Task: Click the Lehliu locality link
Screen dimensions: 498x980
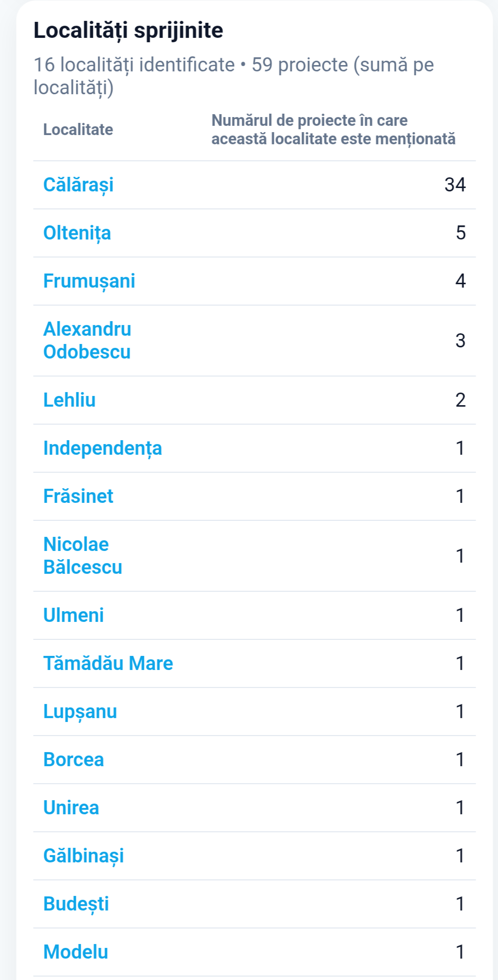Action: click(x=70, y=400)
